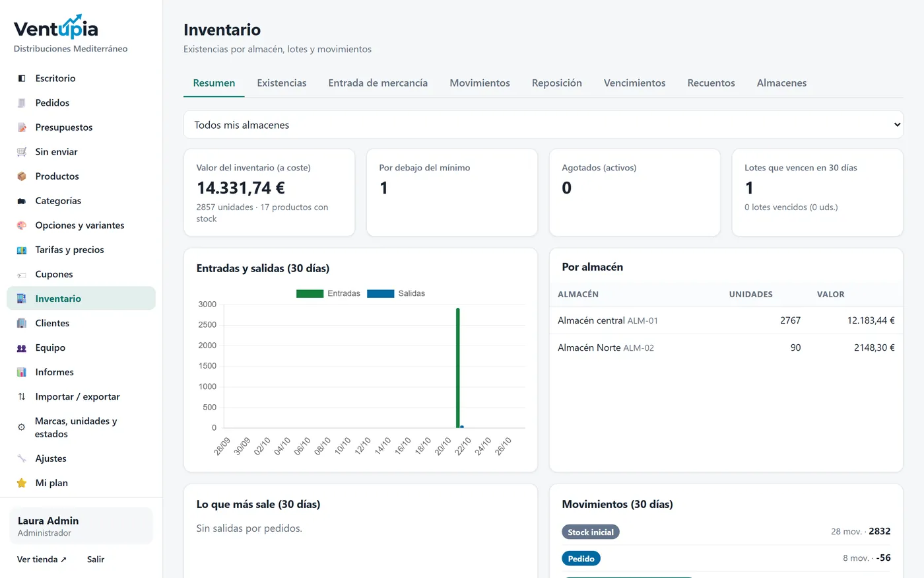Click the Sin enviar cart icon
Viewport: 924px width, 578px height.
pos(22,152)
